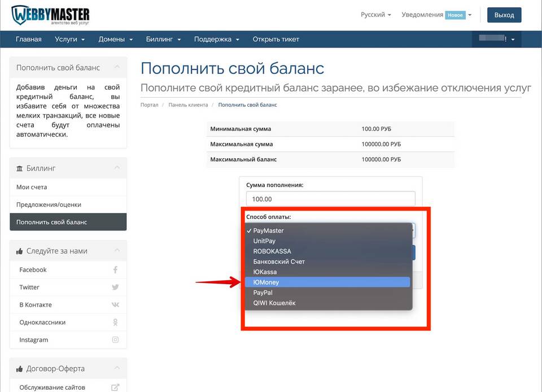
Task: Click the Портал breadcrumb
Action: 149,104
